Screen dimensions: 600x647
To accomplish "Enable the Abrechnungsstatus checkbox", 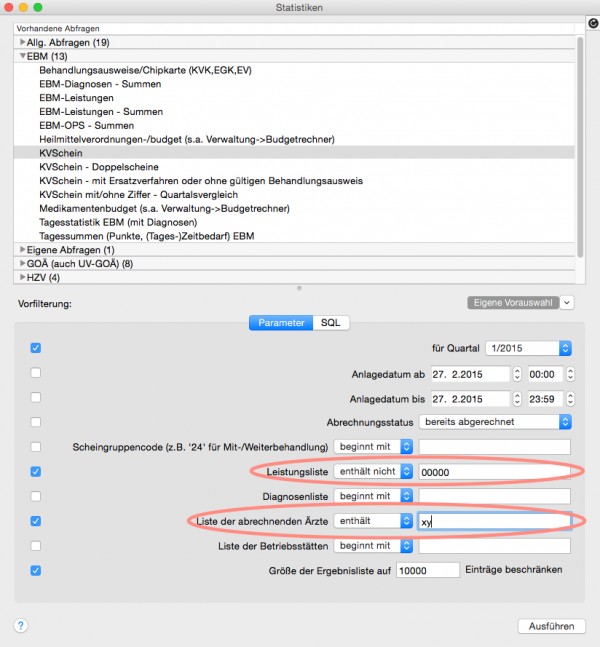I will [x=36, y=422].
